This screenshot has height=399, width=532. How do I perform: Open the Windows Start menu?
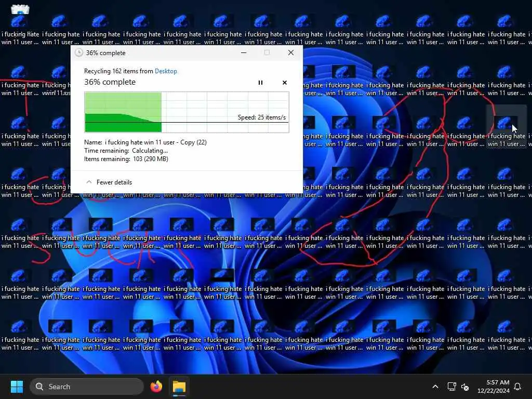[17, 387]
